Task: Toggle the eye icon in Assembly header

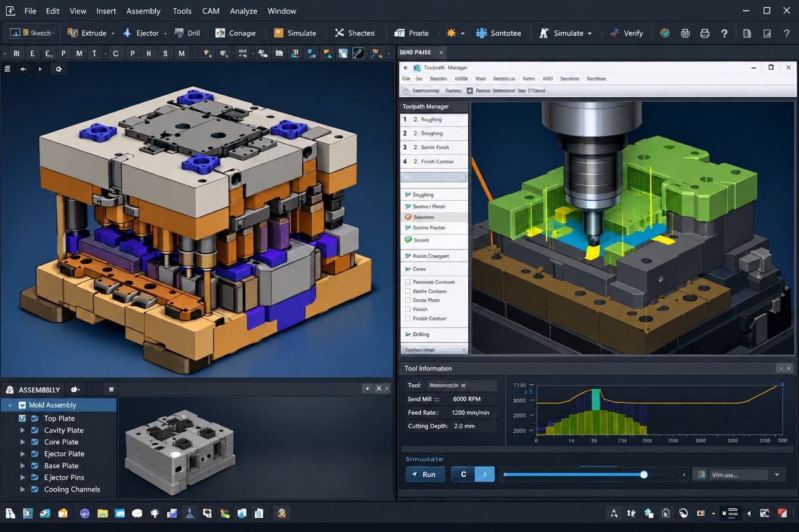Action: pyautogui.click(x=76, y=389)
